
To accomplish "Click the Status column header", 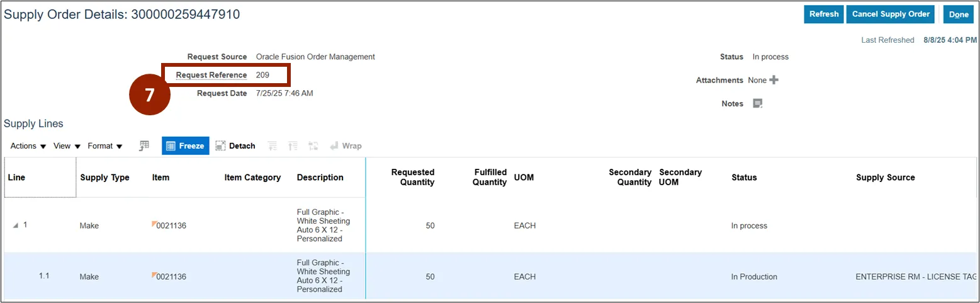I will [744, 178].
